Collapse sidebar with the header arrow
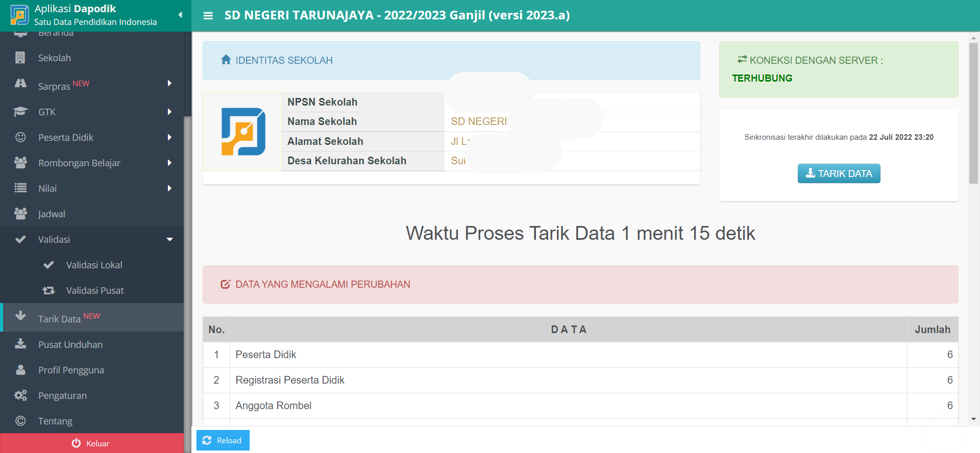The width and height of the screenshot is (980, 453). tap(180, 15)
